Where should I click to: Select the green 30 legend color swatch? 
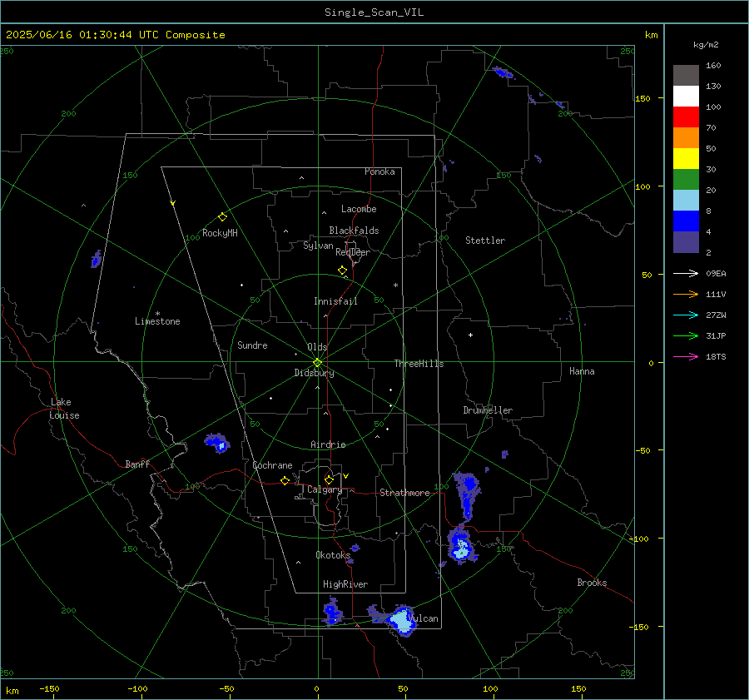click(686, 180)
